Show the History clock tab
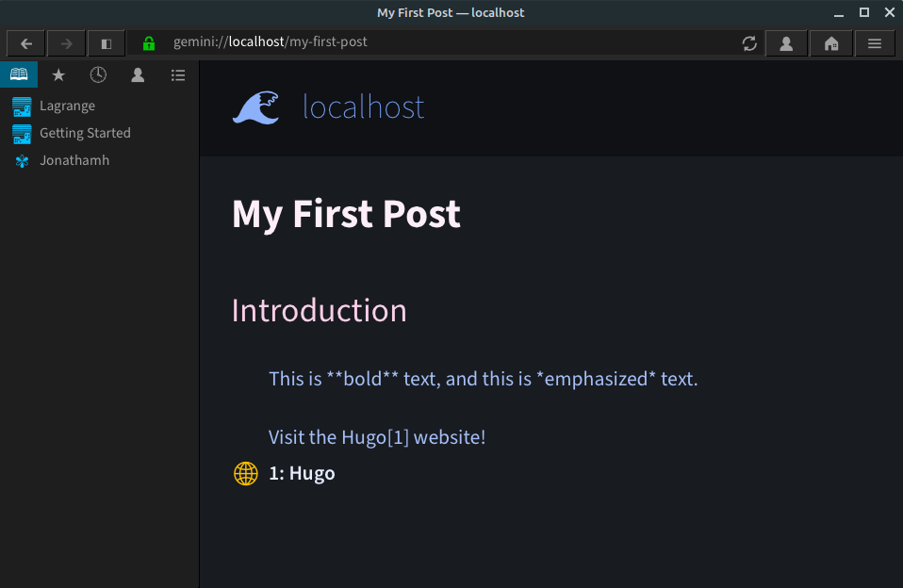The height and width of the screenshot is (588, 903). tap(98, 74)
